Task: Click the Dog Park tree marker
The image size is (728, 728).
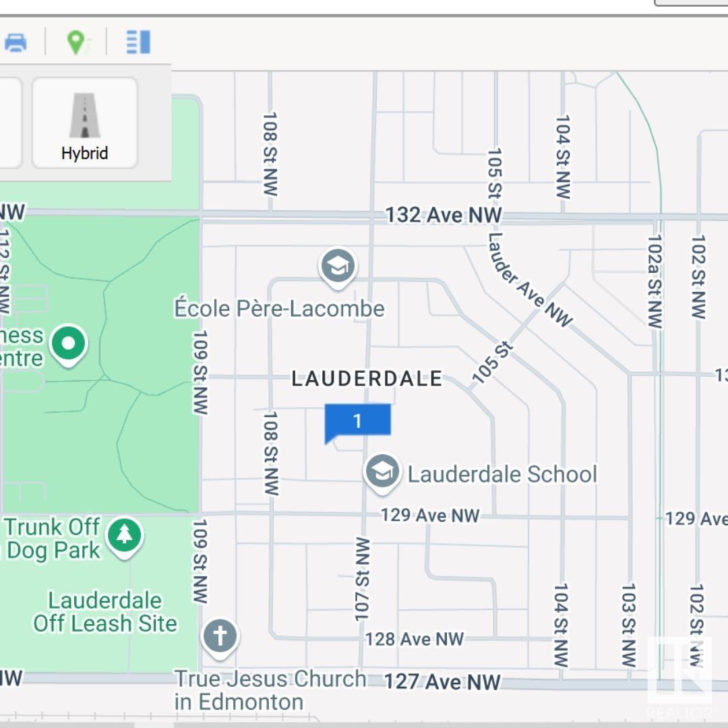Action: (x=125, y=537)
